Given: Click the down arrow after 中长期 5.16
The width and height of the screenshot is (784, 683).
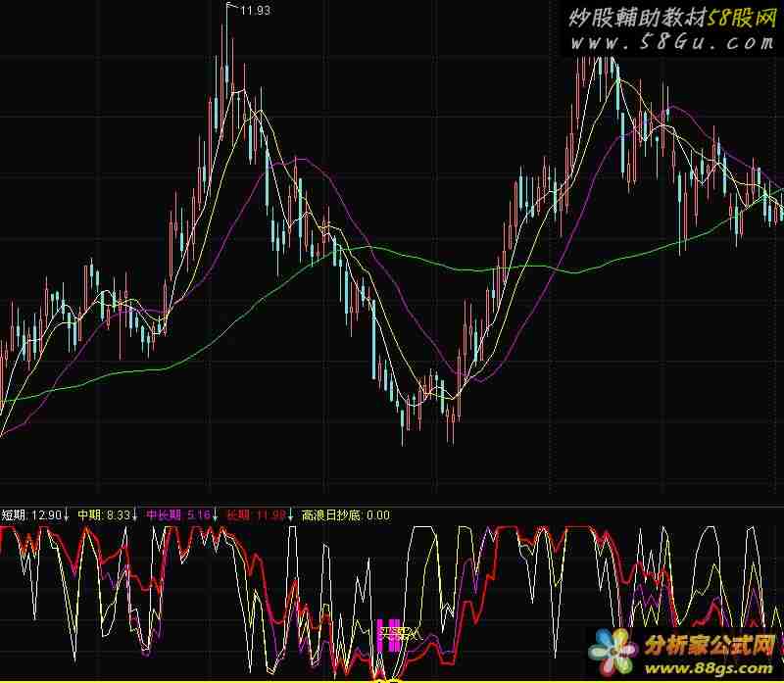Looking at the screenshot, I should [x=215, y=515].
